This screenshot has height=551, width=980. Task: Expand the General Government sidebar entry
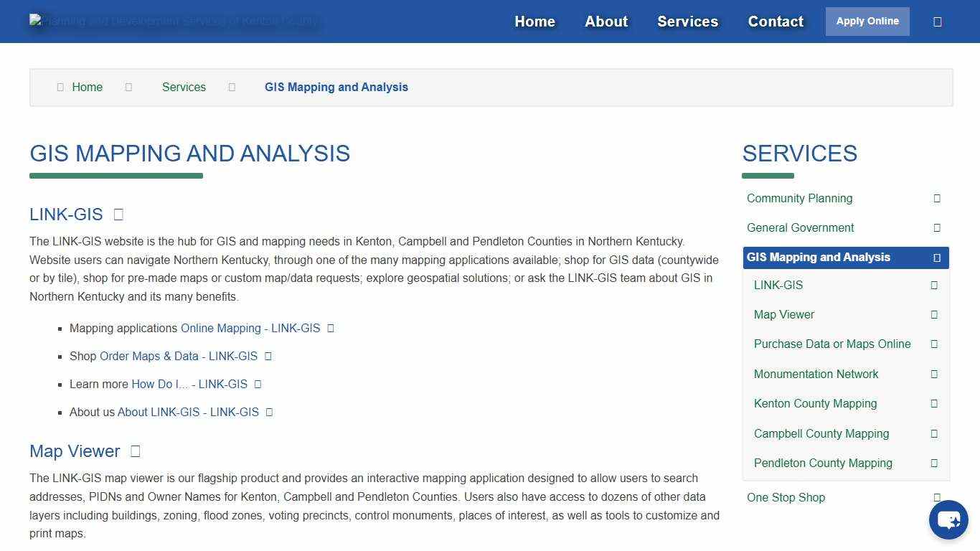click(936, 227)
